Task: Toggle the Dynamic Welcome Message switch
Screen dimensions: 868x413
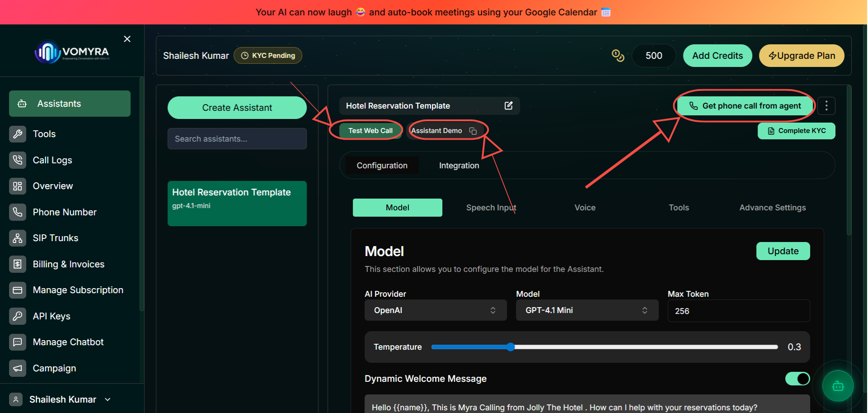Action: (x=797, y=379)
